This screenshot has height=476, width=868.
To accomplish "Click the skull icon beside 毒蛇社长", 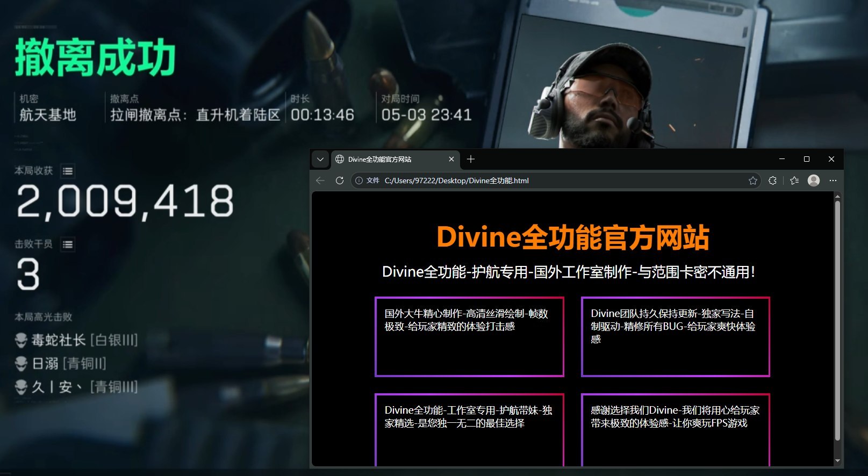I will click(21, 340).
